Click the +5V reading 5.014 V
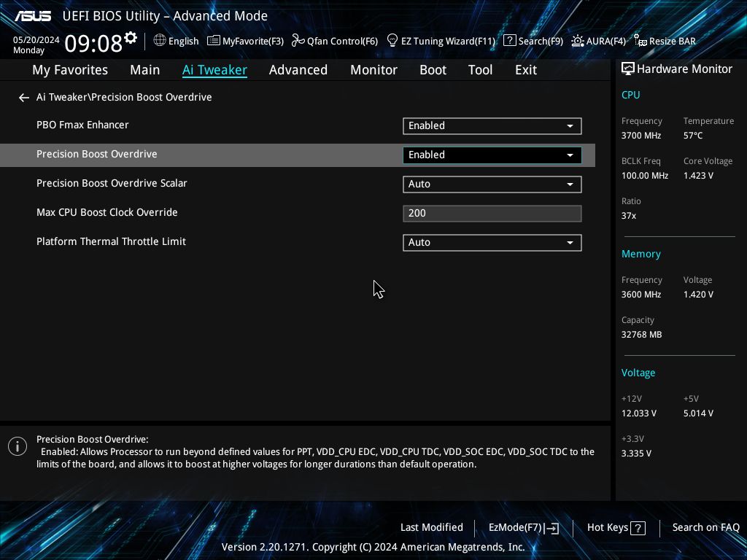This screenshot has width=747, height=560. [x=698, y=413]
